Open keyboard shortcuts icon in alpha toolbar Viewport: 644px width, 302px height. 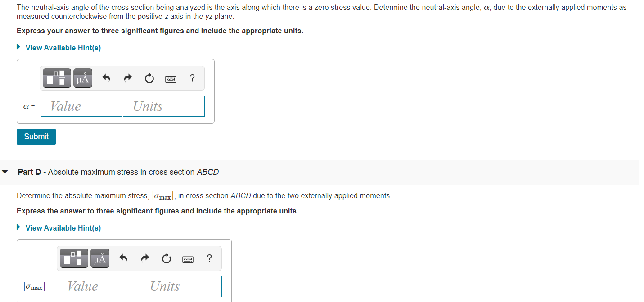pos(171,78)
